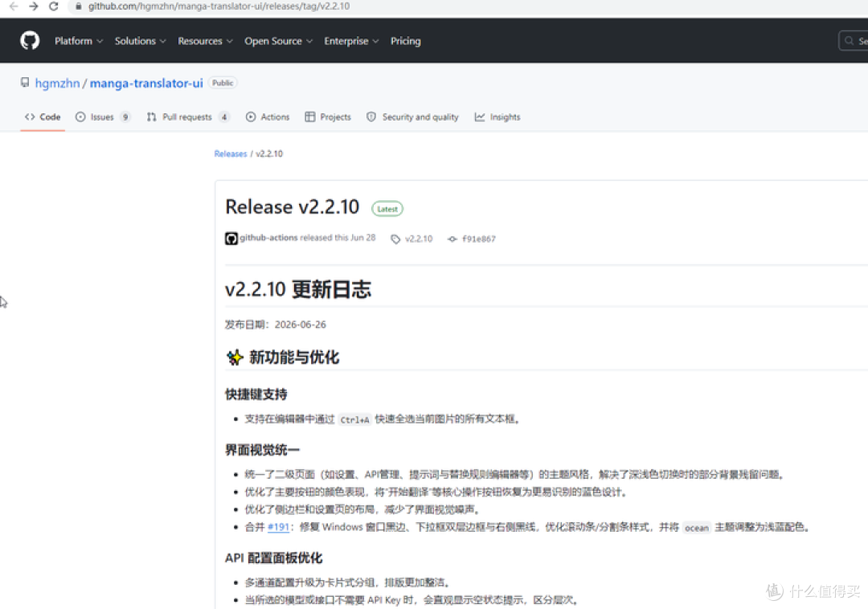Click the commit icon beside f91e867
Screen dimensions: 868x609
452,239
